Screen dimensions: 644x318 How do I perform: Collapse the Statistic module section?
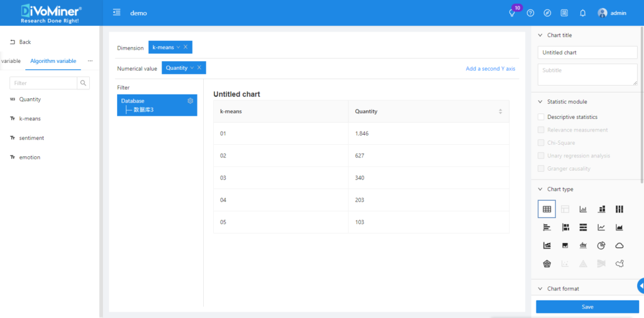tap(540, 101)
